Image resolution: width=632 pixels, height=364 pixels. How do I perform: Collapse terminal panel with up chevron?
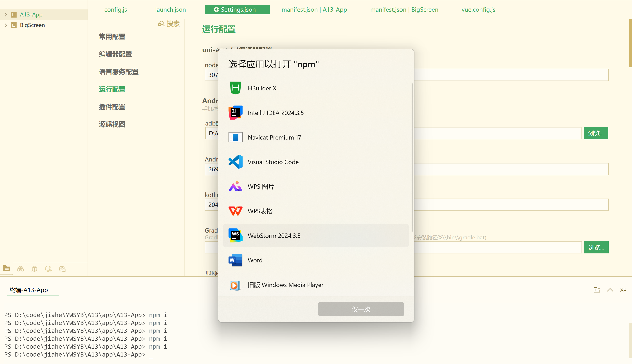click(610, 290)
